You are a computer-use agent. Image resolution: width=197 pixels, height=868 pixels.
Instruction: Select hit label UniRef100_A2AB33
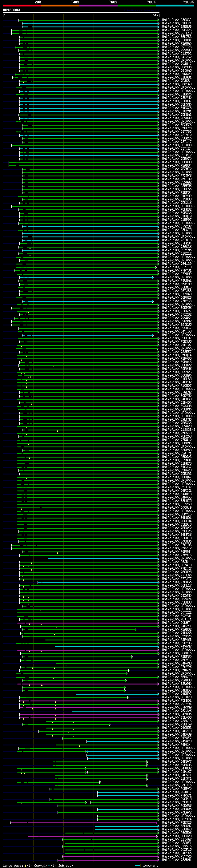[177, 680]
